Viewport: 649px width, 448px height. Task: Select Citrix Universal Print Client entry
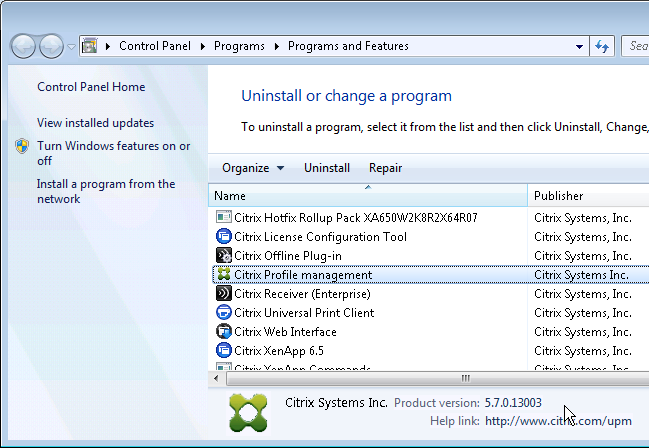tap(304, 313)
